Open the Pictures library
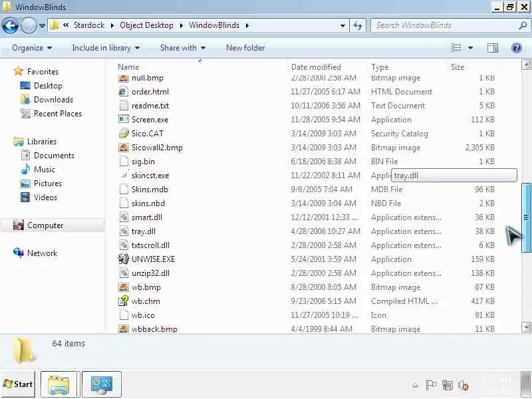Viewport: 532px width, 399px height. pyautogui.click(x=48, y=184)
